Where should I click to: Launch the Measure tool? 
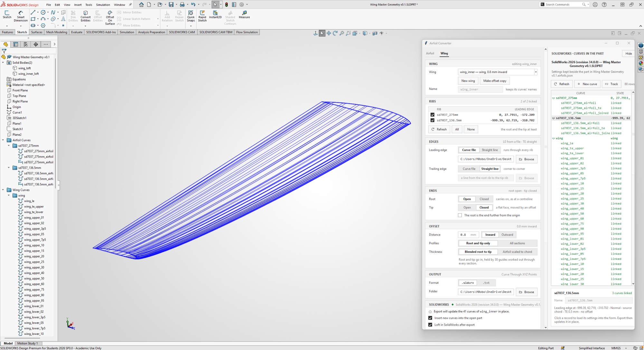point(244,14)
